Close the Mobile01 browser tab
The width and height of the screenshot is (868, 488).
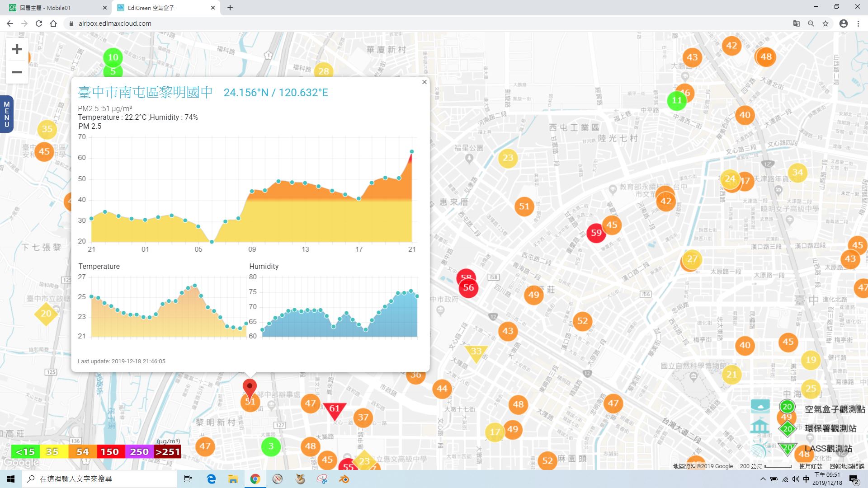[104, 8]
